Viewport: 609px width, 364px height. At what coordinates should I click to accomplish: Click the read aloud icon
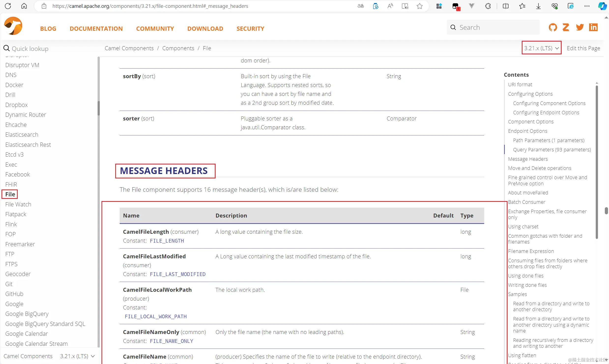390,6
